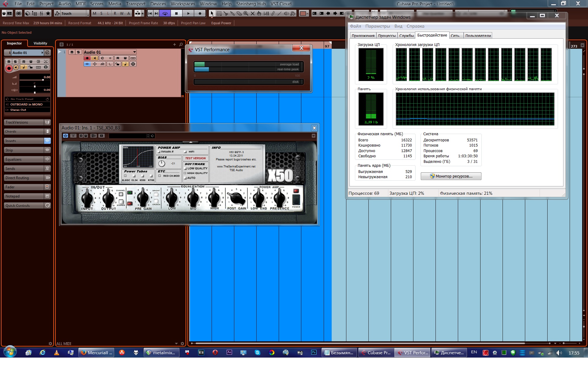Check the HIFI power amp checkbox
Viewport: 588px width, 368px height.
(x=185, y=152)
